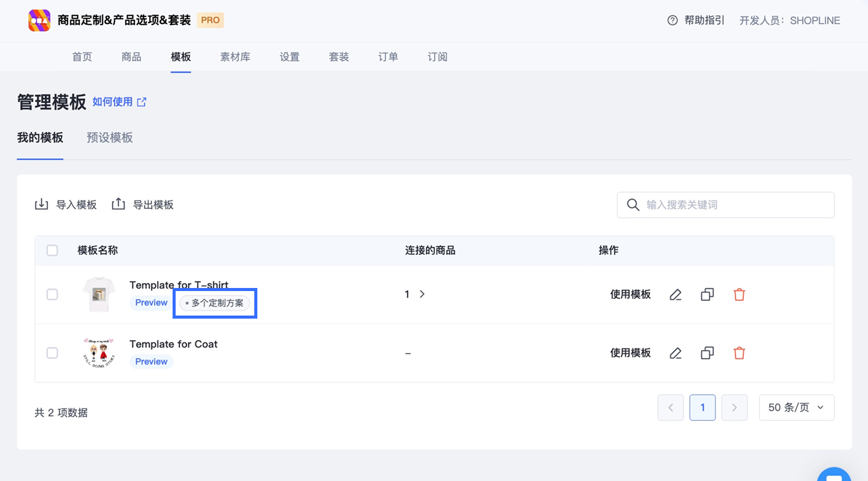Open the 帮助指引 help guide
The width and height of the screenshot is (868, 481).
coord(696,20)
